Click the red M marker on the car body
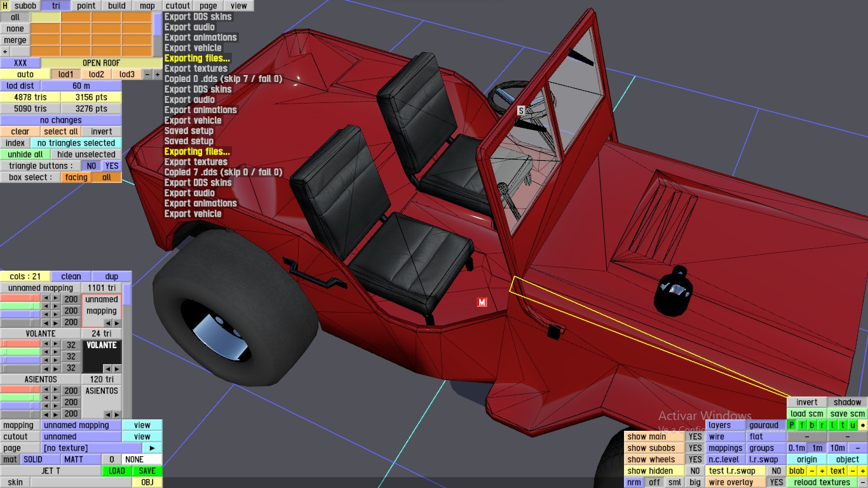Image resolution: width=868 pixels, height=488 pixels. (x=482, y=302)
